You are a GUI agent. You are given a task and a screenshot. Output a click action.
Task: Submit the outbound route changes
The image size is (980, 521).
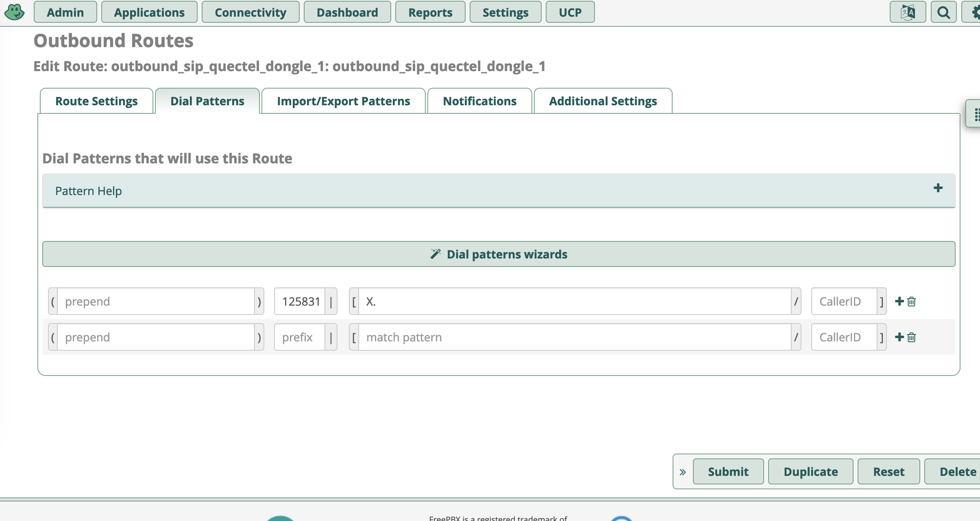point(728,471)
